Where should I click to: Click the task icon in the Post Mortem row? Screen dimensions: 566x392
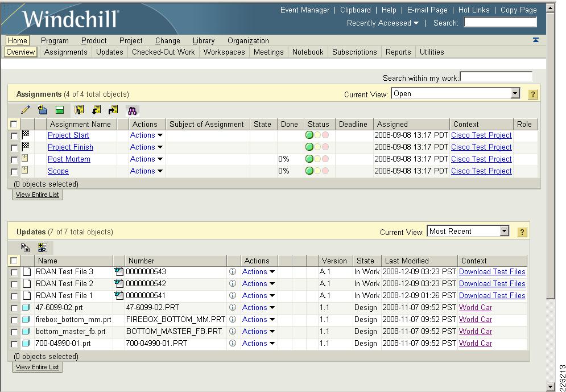(25, 158)
